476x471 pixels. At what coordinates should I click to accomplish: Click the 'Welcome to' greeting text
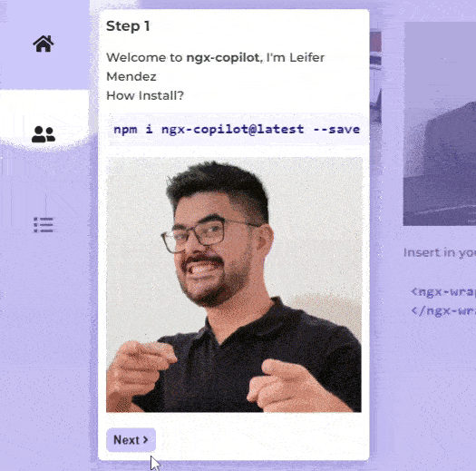pyautogui.click(x=144, y=57)
